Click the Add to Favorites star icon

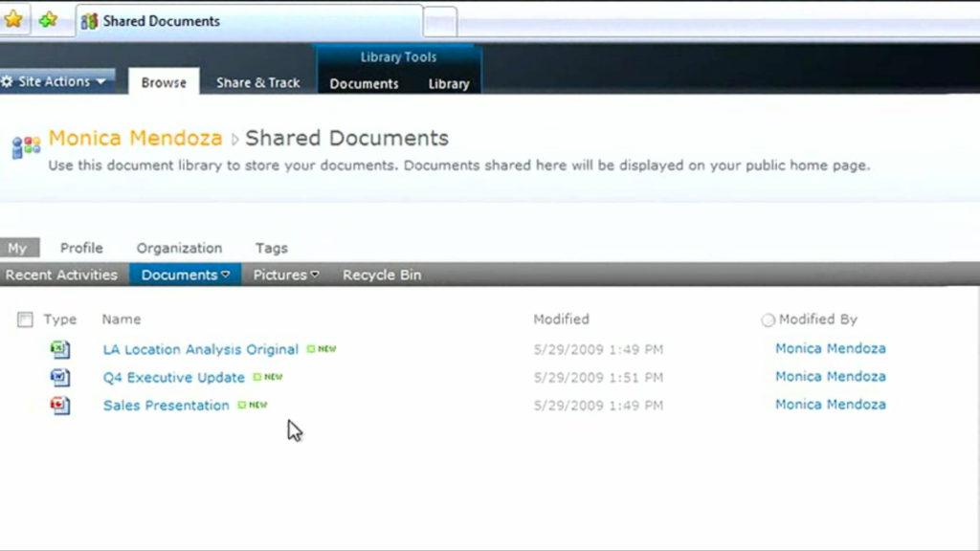(48, 20)
